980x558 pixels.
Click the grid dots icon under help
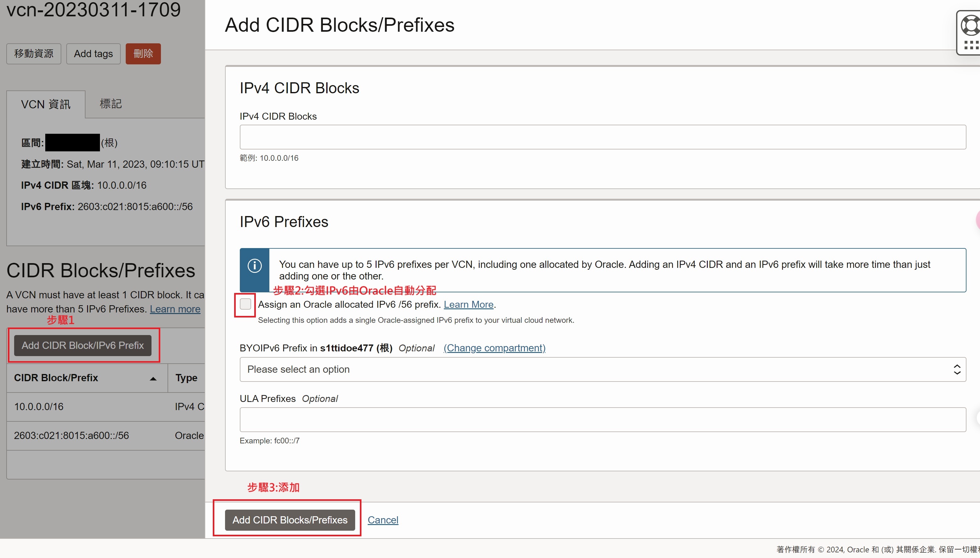(971, 45)
